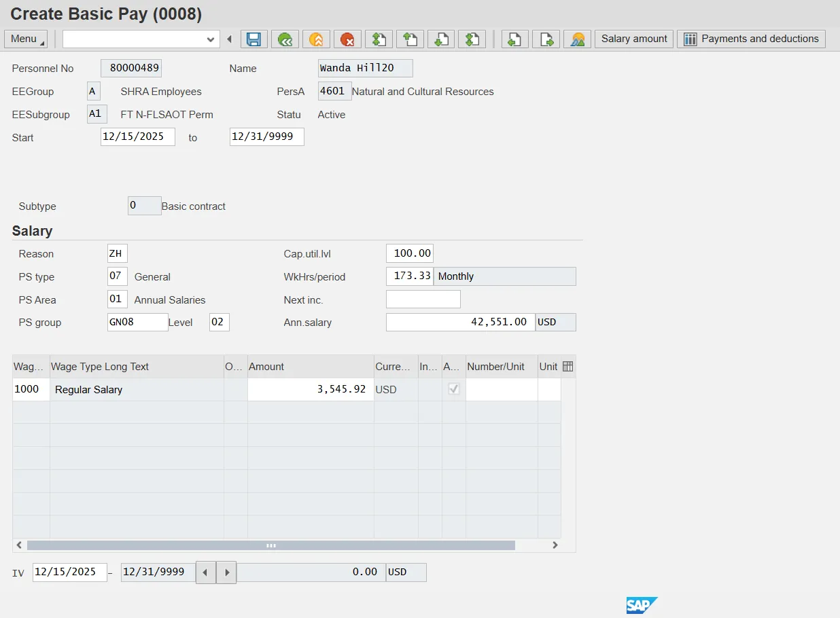Click the orange Exit icon
The image size is (840, 618).
coord(316,39)
